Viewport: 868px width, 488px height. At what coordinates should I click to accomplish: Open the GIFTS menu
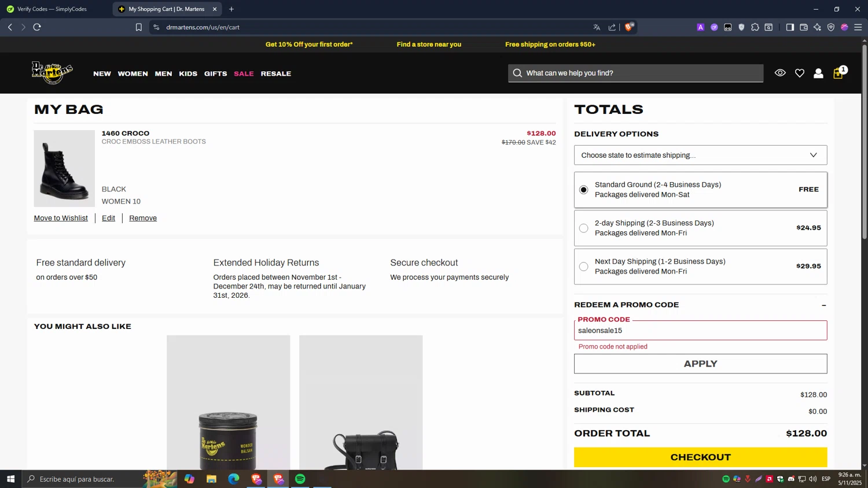[x=215, y=73]
